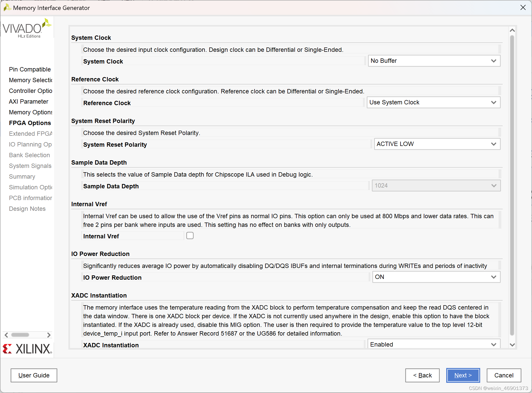Click the XADC Instantiation description text
Viewport: 532px width, 393px height.
[286, 321]
